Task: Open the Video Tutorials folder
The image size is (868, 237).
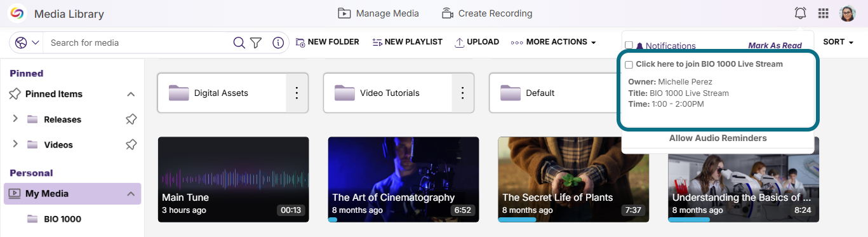Action: click(x=387, y=93)
